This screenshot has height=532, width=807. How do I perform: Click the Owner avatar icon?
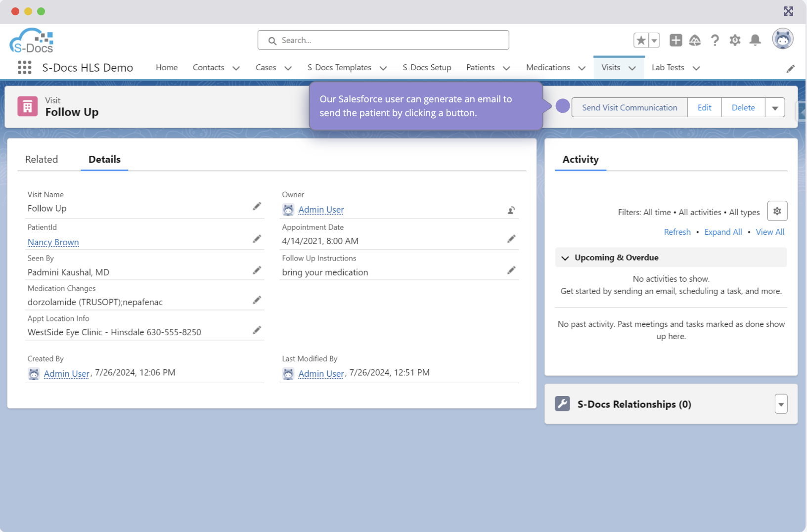pos(288,210)
